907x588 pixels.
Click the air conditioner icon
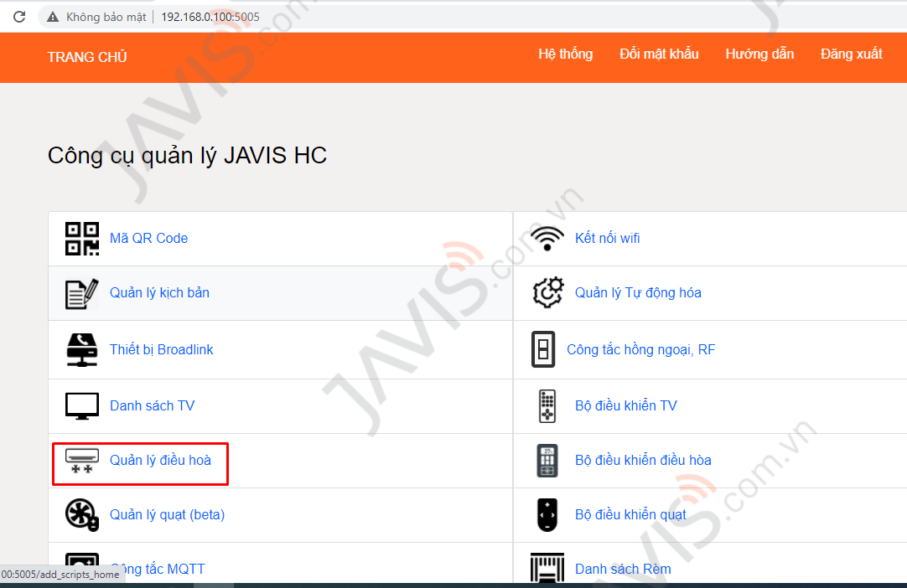pyautogui.click(x=81, y=461)
